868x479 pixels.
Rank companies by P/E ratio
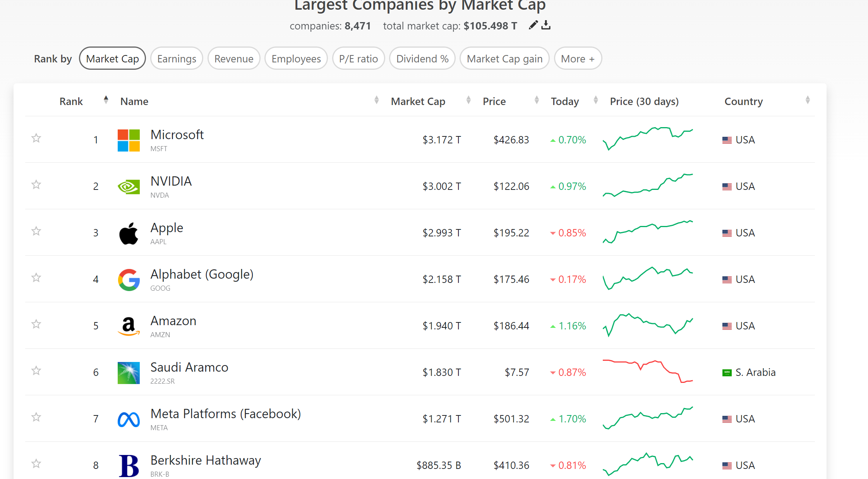359,59
